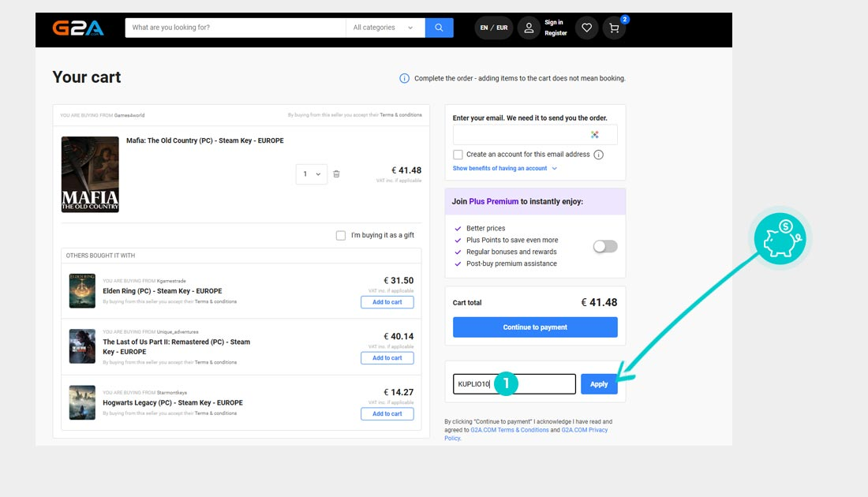The width and height of the screenshot is (868, 497).
Task: Open the wishlist heart icon
Action: [x=586, y=28]
